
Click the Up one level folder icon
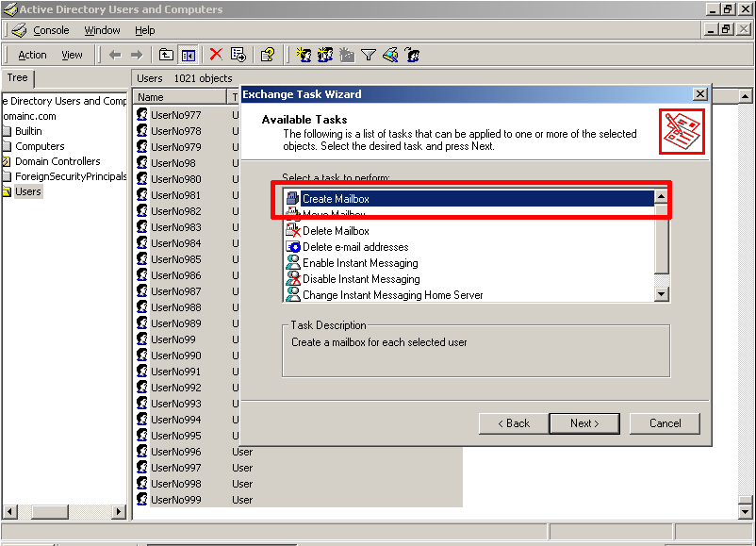pyautogui.click(x=166, y=55)
